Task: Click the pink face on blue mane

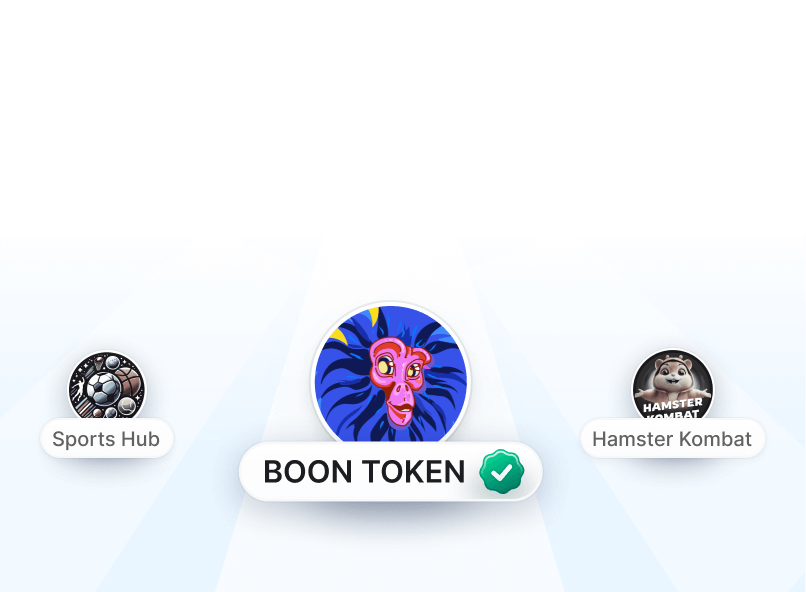Action: point(400,381)
